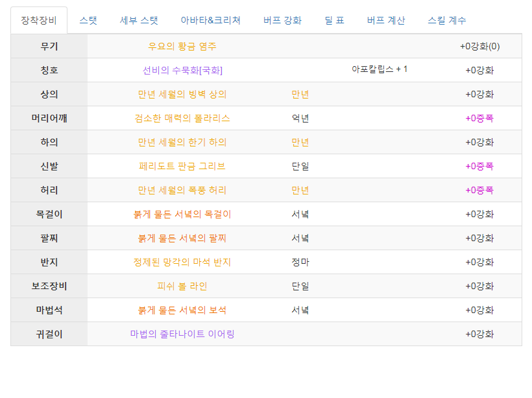Select 피쉬 볼 라인 sub equipment
Viewport: 532px width, 398px height.
pos(182,286)
